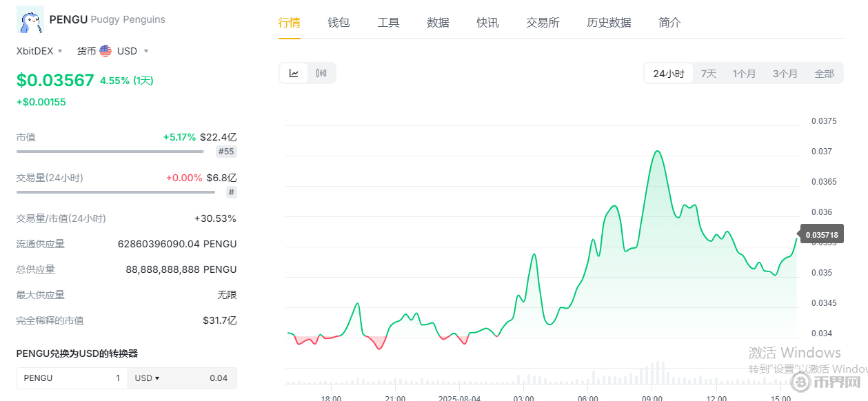The height and width of the screenshot is (401, 868).
Task: Switch to candlestick chart view icon
Action: pyautogui.click(x=321, y=73)
